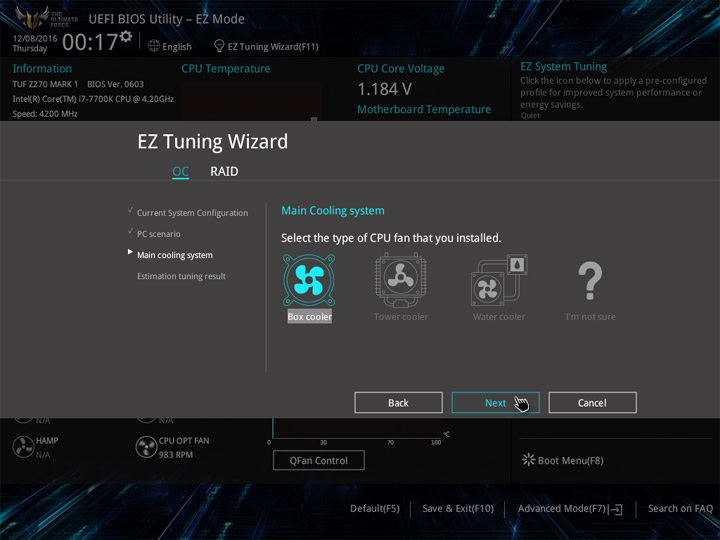The height and width of the screenshot is (540, 720).
Task: Click the EZ Tuning Wizard lightbulb icon
Action: (219, 46)
